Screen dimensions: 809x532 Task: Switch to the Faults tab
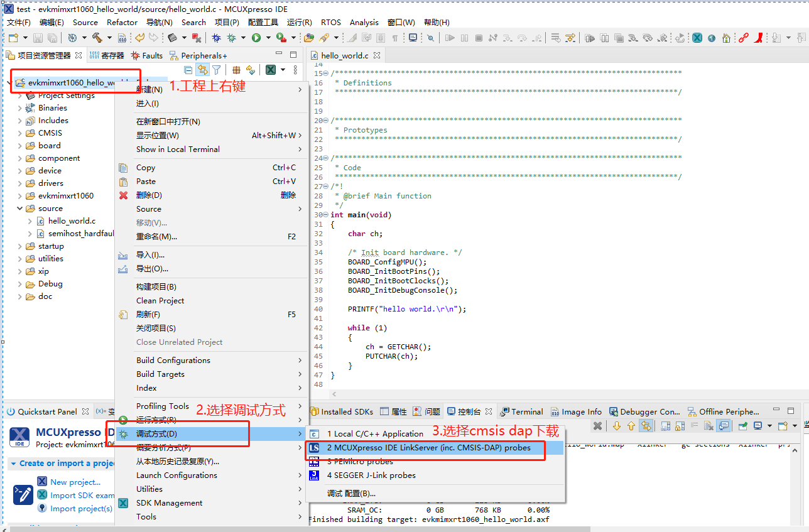coord(146,55)
